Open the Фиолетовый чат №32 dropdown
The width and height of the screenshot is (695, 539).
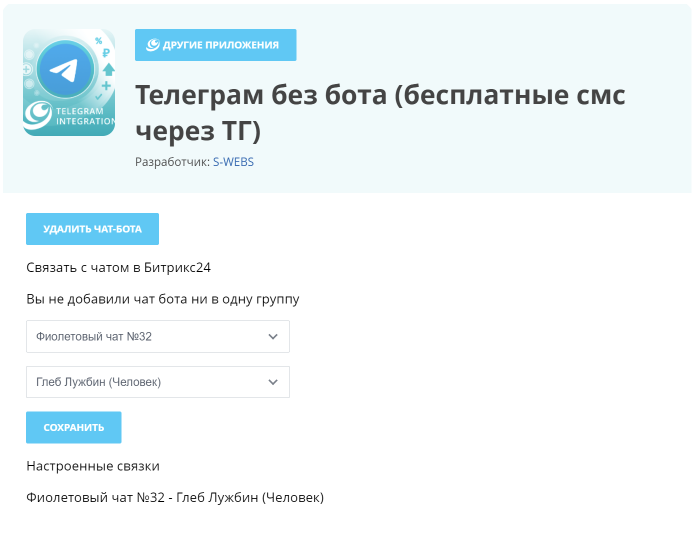point(158,336)
